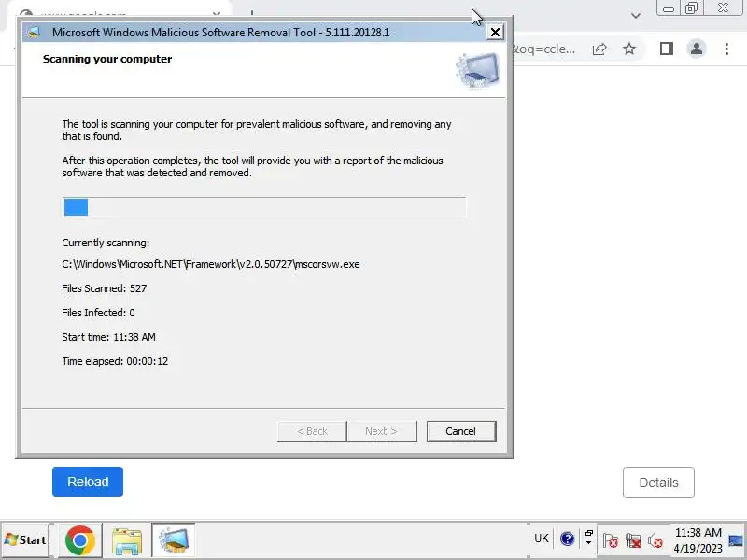
Task: Click the 'Scanning your computer' heading
Action: click(107, 59)
